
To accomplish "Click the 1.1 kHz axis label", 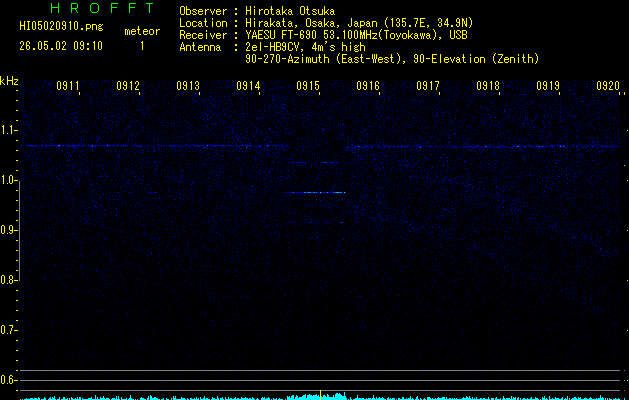I will pyautogui.click(x=8, y=130).
